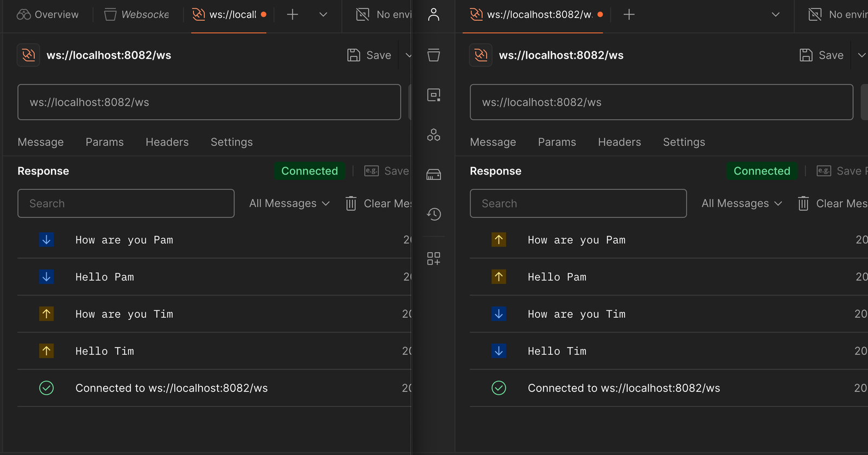Screen dimensions: 868x455
Task: Open the All Messages filter in right window
Action: tap(742, 203)
